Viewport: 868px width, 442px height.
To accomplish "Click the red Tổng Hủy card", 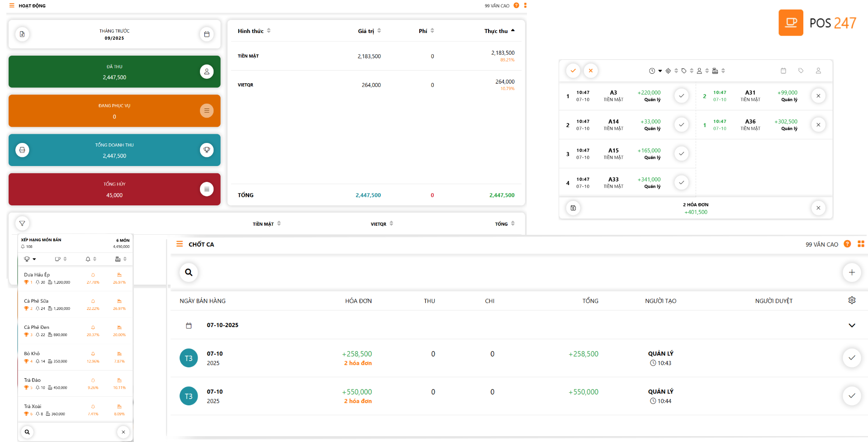I will [x=114, y=190].
